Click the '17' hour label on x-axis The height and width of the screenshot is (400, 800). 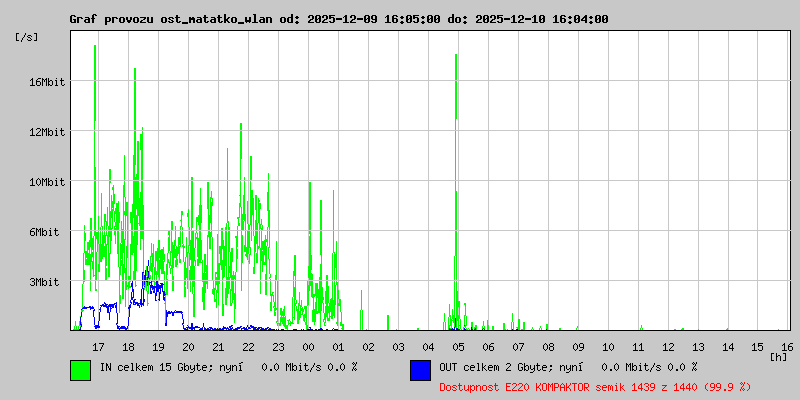tap(98, 347)
